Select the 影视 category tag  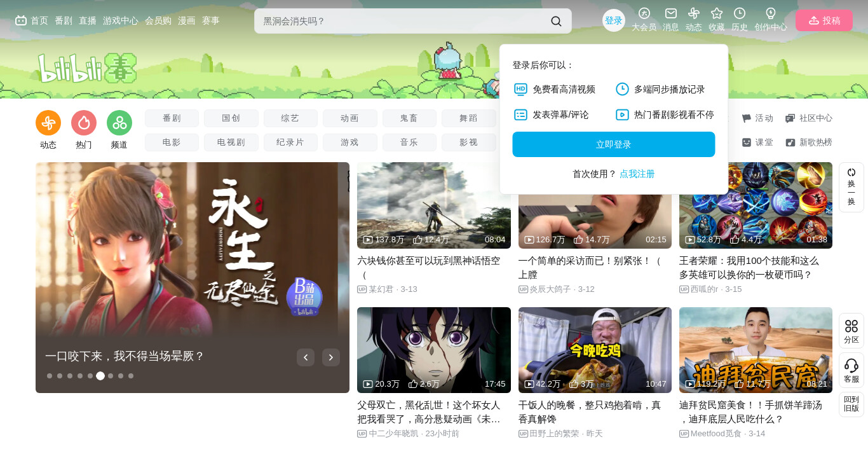point(469,142)
